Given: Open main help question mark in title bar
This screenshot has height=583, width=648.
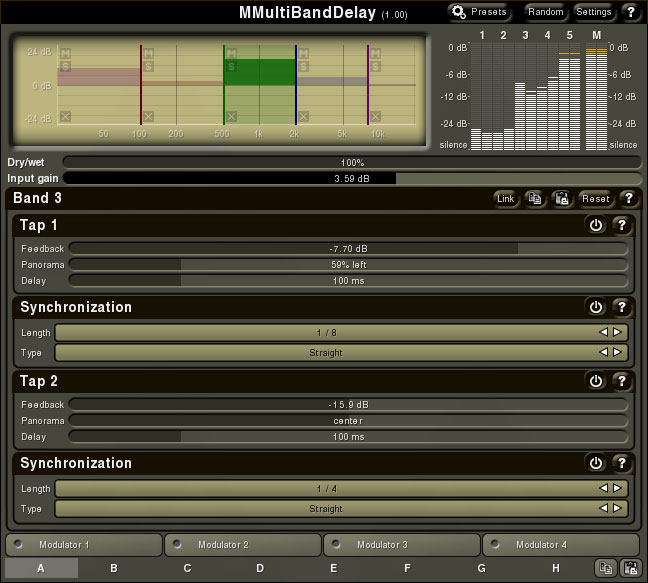Looking at the screenshot, I should coord(631,12).
